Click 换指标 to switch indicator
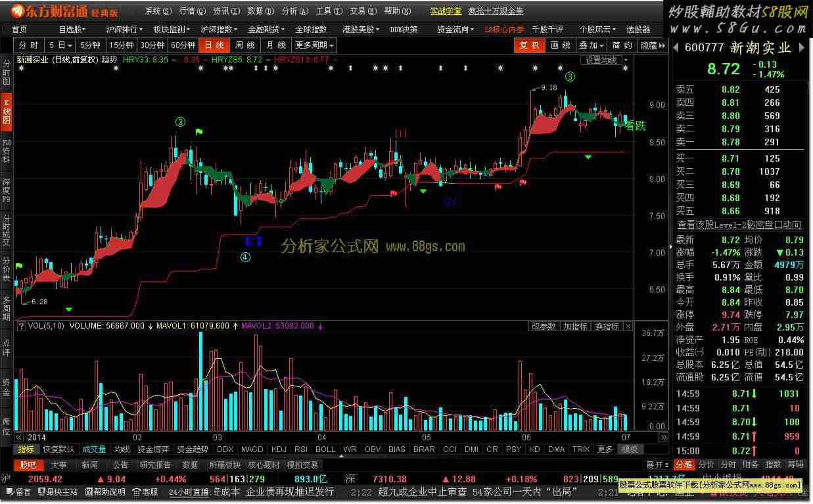 [x=607, y=327]
